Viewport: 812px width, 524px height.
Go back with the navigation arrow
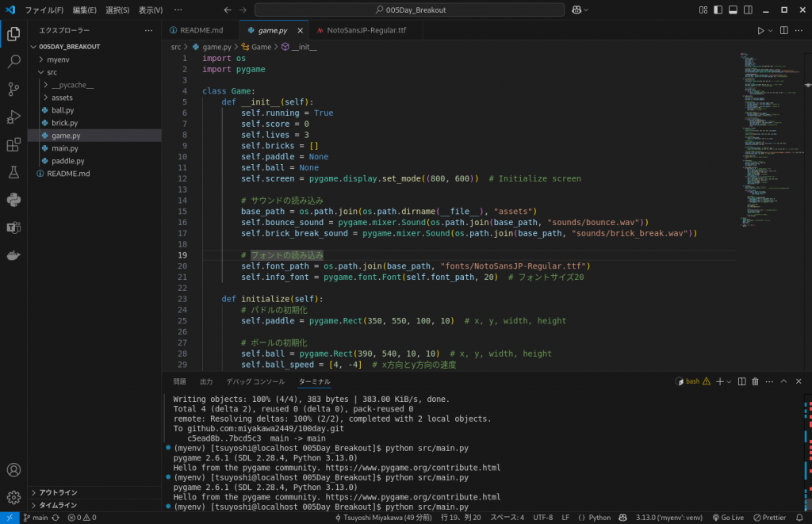(228, 10)
